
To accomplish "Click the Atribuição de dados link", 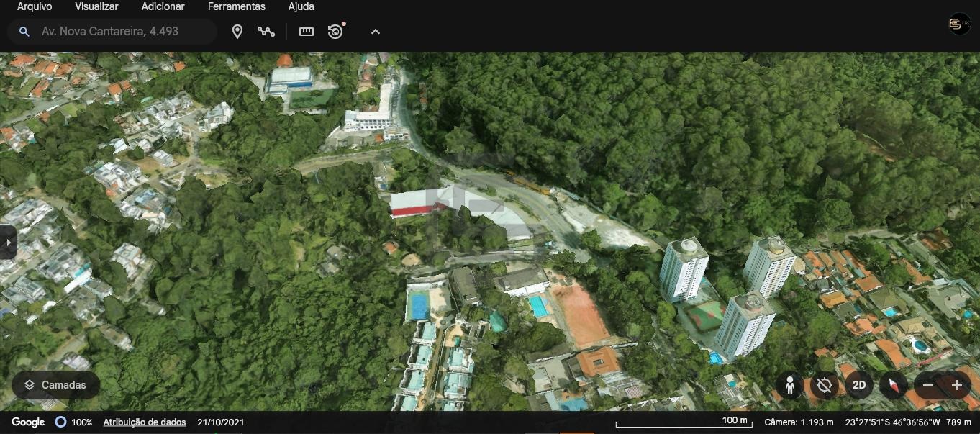I will point(145,422).
